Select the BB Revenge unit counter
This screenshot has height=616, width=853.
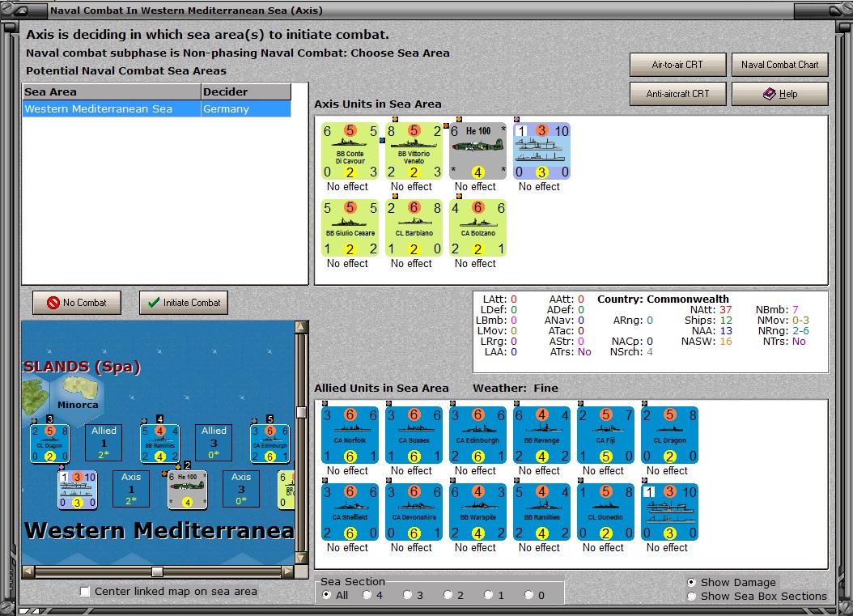pos(542,435)
